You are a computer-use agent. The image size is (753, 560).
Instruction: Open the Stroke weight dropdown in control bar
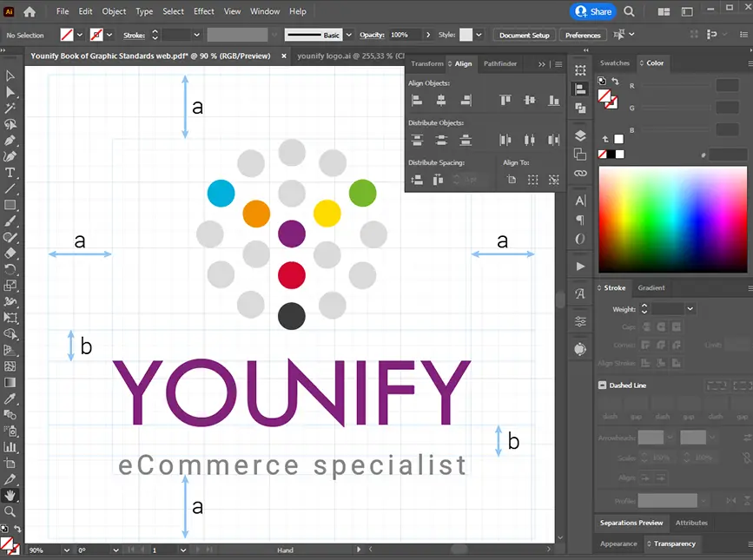[196, 35]
